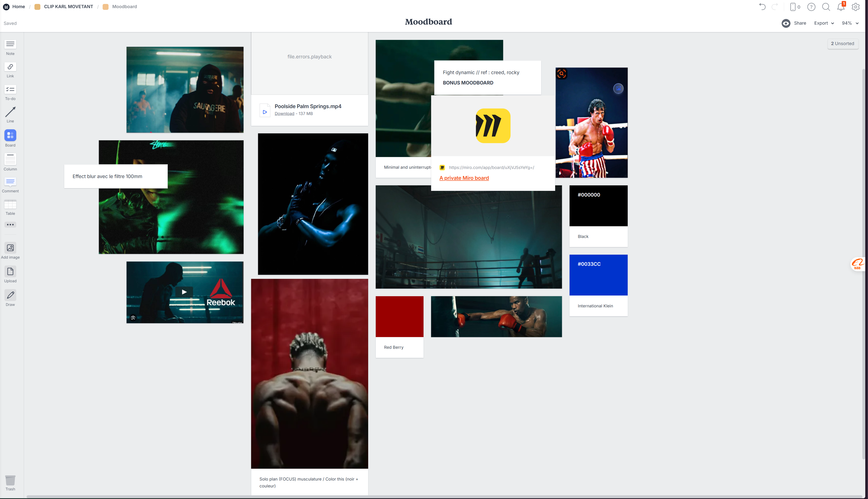Open notifications bell icon
868x499 pixels.
pyautogui.click(x=841, y=7)
